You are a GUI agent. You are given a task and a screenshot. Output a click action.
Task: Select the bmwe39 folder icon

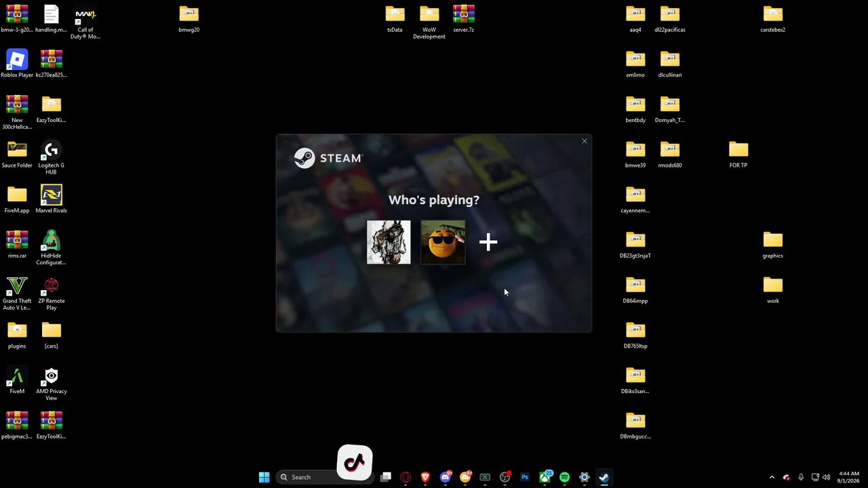click(635, 155)
